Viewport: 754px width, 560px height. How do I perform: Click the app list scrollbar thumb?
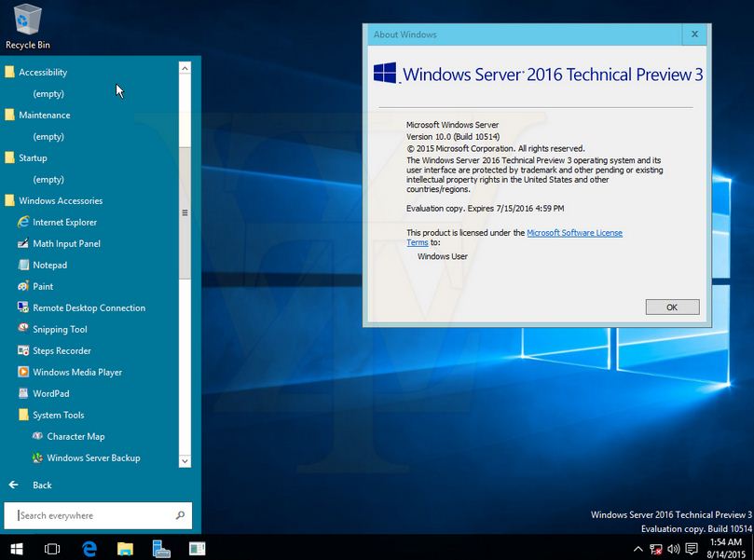pyautogui.click(x=185, y=212)
